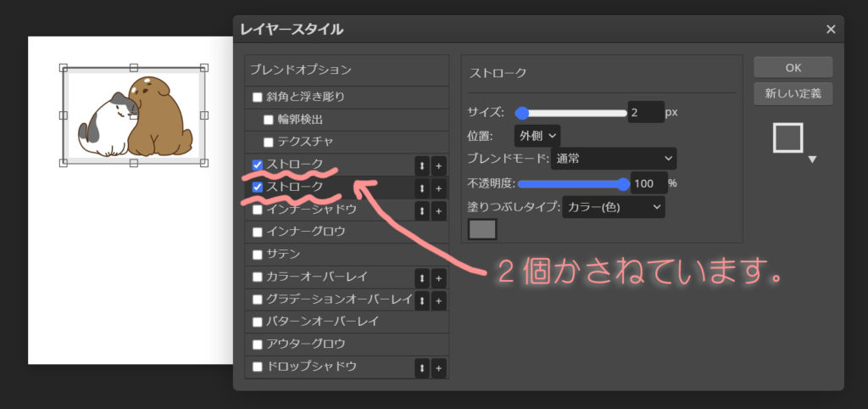
Task: Open the 位置 dropdown set to 外側
Action: click(537, 135)
